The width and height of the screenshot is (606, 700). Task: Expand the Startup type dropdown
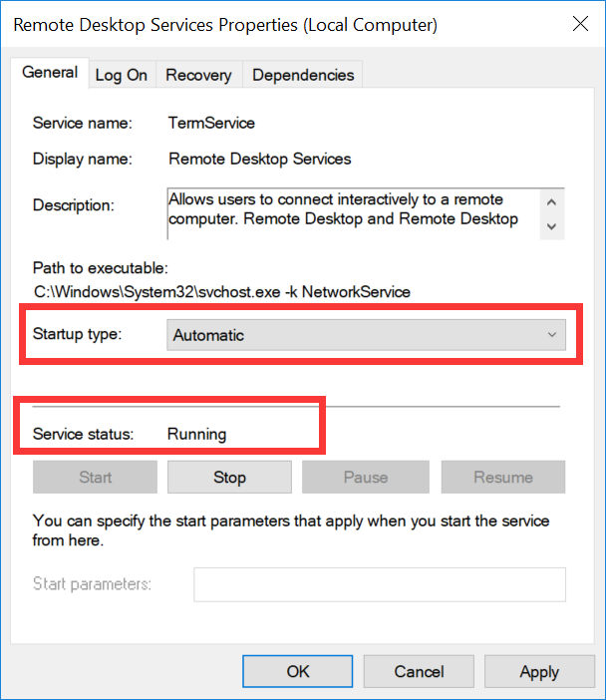(x=366, y=336)
